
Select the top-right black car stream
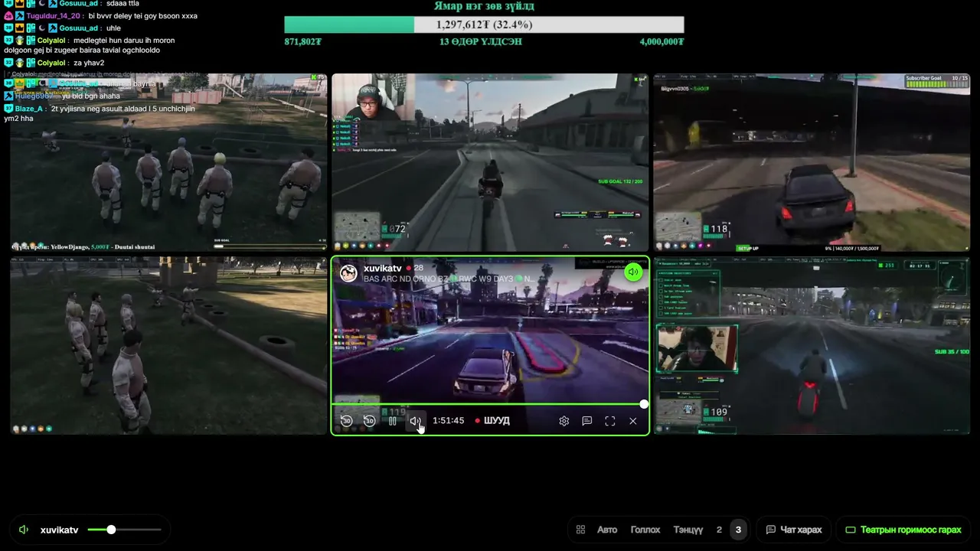(812, 162)
